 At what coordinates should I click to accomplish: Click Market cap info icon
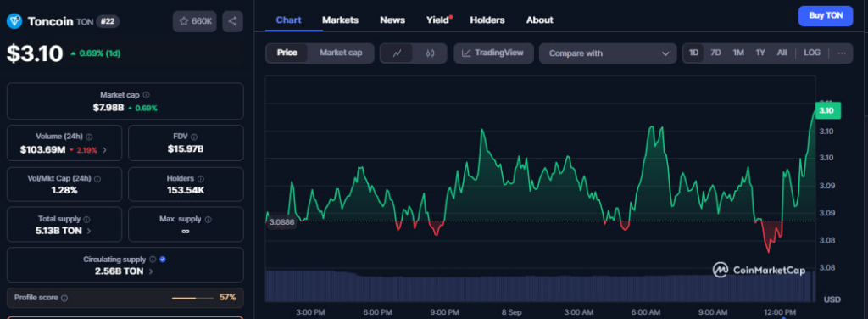[146, 95]
